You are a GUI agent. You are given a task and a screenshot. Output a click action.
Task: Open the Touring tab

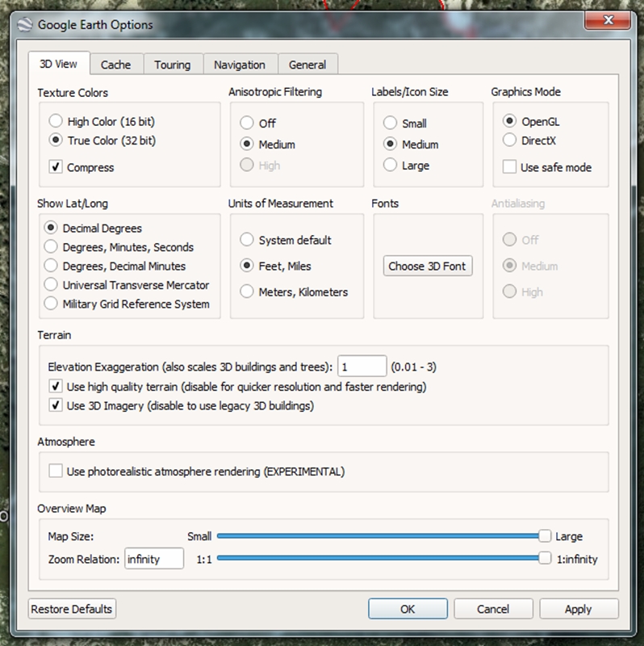172,65
